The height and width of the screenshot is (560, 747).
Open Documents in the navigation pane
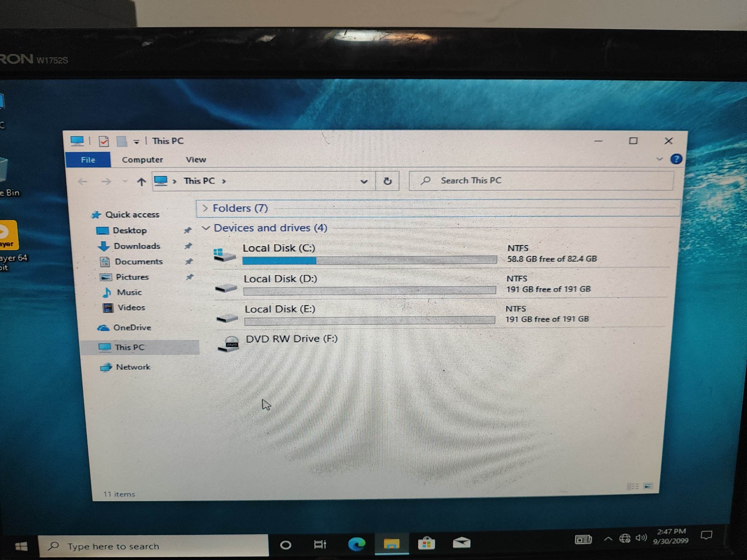tap(131, 262)
